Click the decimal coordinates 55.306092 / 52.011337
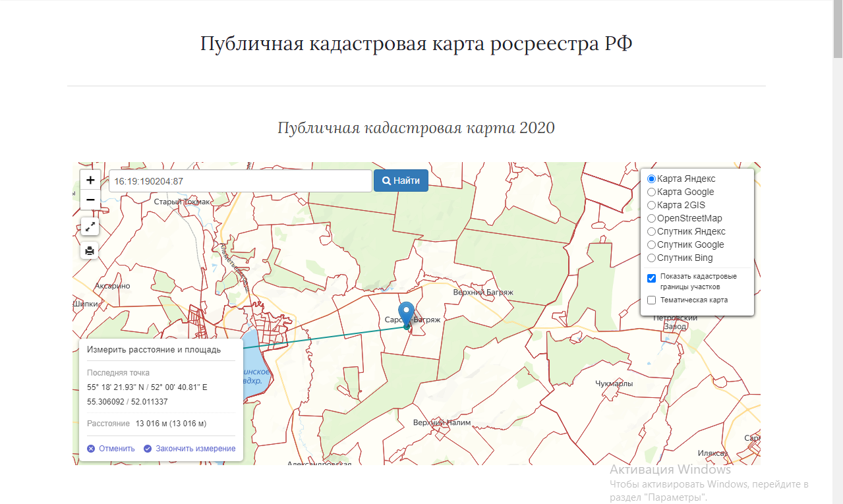The image size is (843, 504). tap(127, 402)
